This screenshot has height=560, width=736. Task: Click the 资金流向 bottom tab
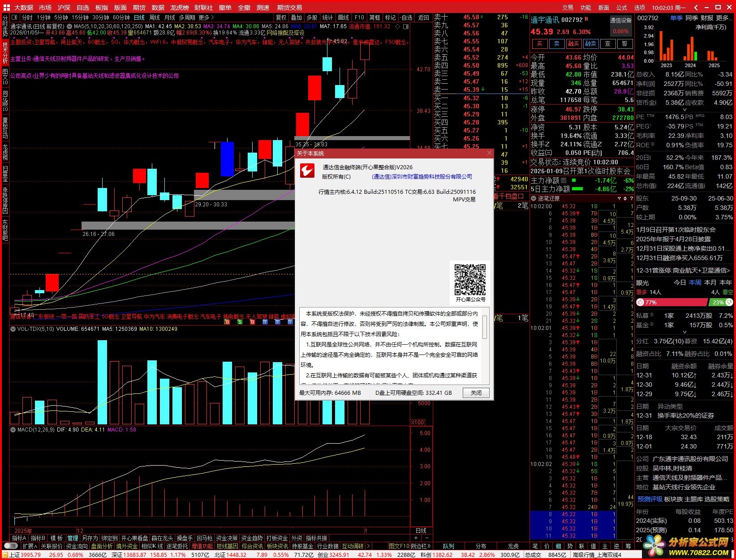click(x=77, y=546)
